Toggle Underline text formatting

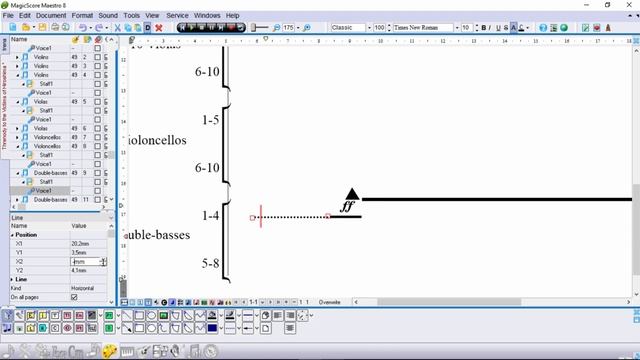click(498, 27)
